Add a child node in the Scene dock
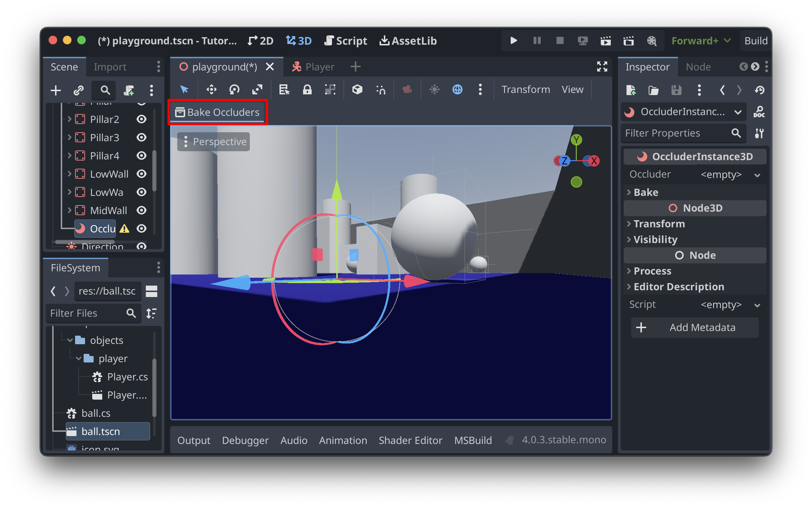This screenshot has height=509, width=812. (55, 90)
